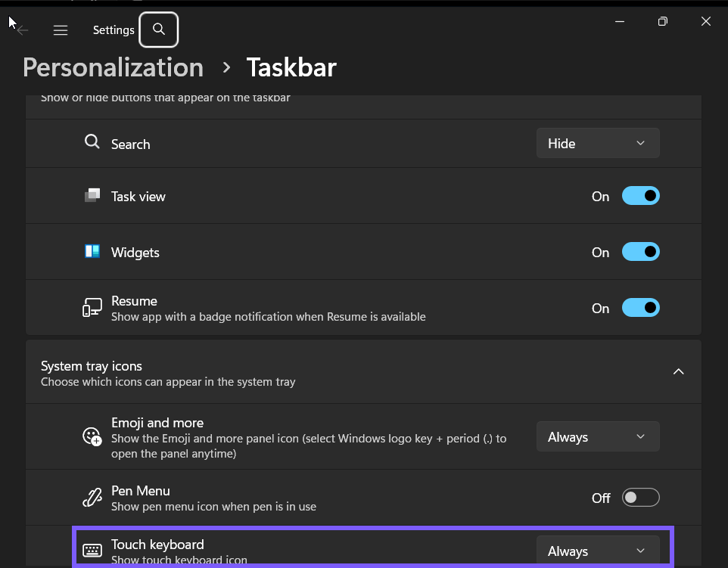Click 'Show pen menu icon when pen is in use'
The width and height of the screenshot is (728, 568).
point(213,506)
